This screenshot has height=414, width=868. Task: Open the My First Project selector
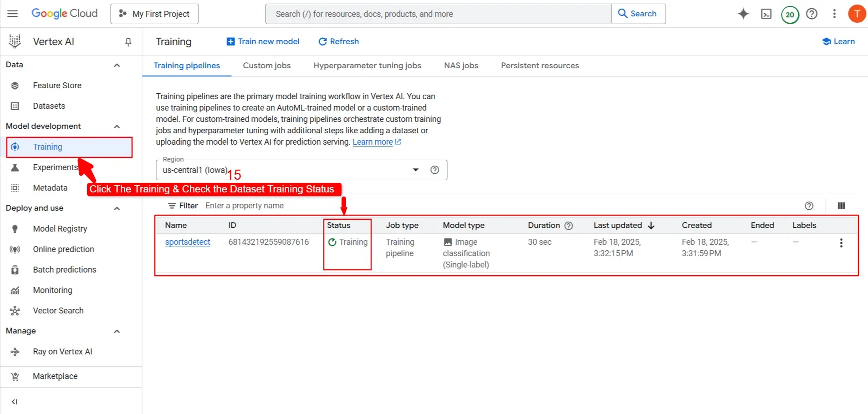pyautogui.click(x=154, y=14)
